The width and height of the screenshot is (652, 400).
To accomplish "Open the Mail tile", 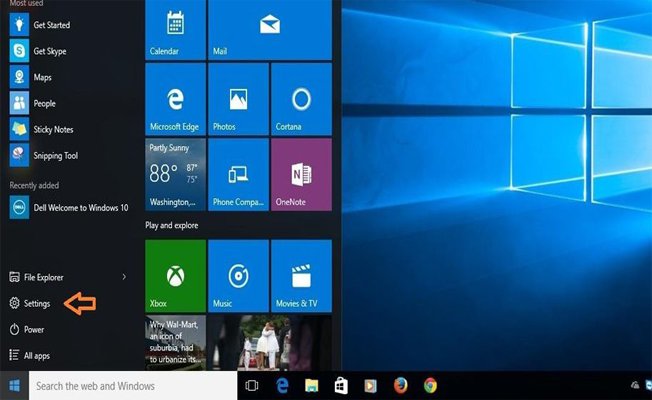I will click(270, 30).
